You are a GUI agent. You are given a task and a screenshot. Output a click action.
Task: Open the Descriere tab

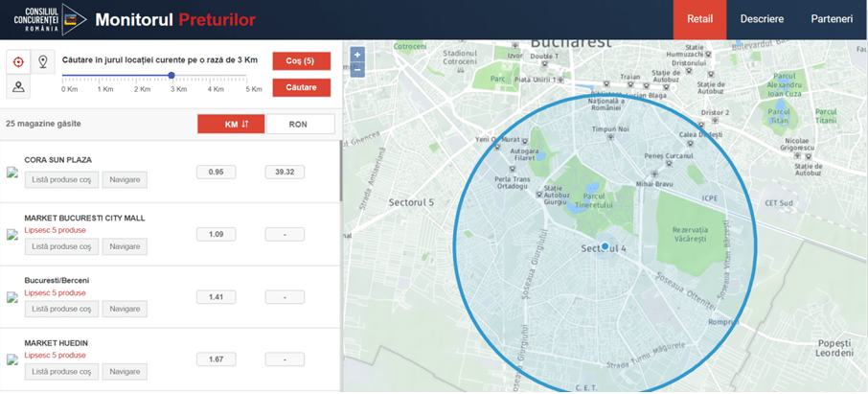pos(762,19)
